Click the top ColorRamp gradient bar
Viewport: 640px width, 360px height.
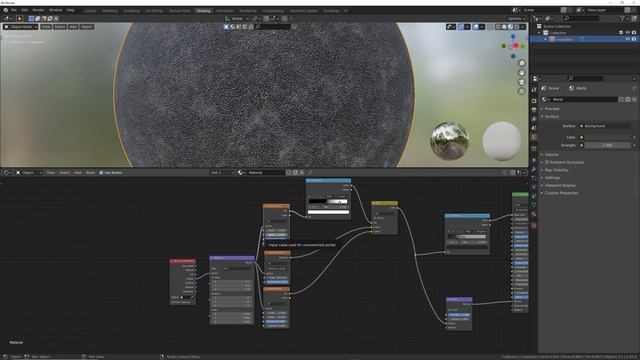coord(328,201)
